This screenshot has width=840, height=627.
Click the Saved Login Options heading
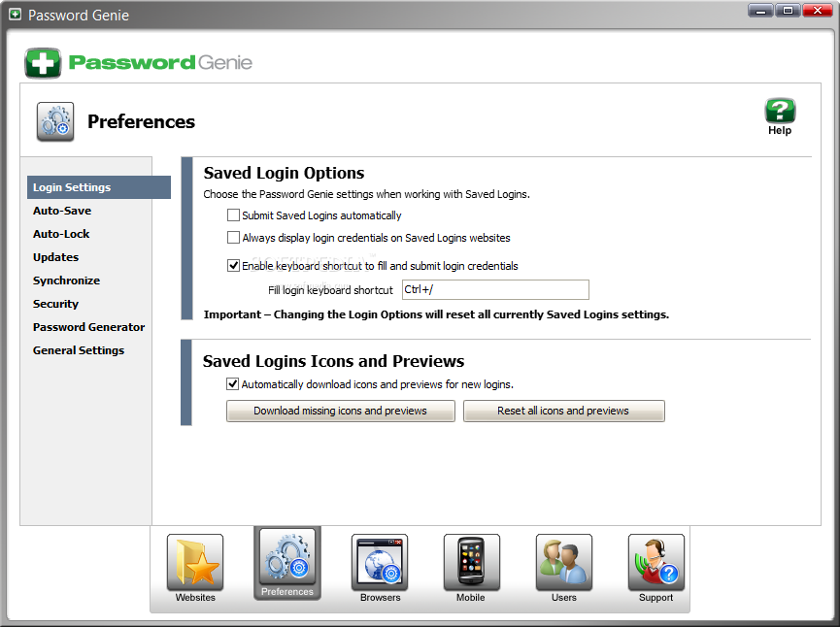click(x=284, y=173)
